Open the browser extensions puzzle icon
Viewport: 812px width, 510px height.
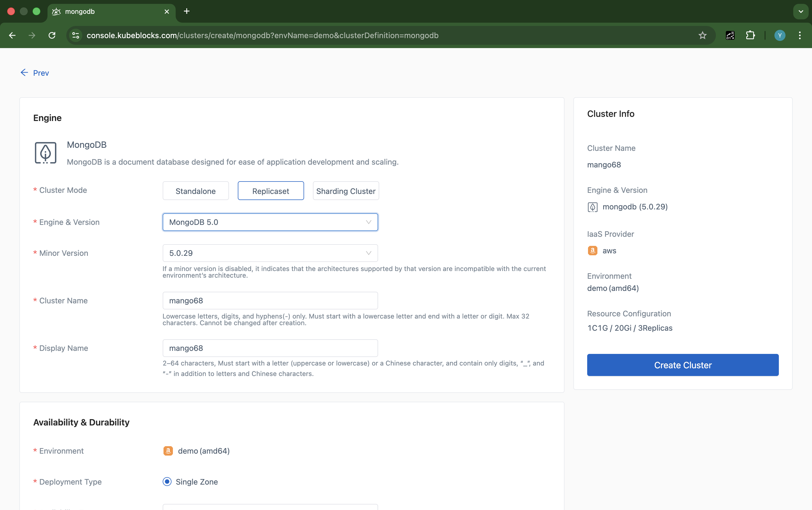pyautogui.click(x=750, y=35)
